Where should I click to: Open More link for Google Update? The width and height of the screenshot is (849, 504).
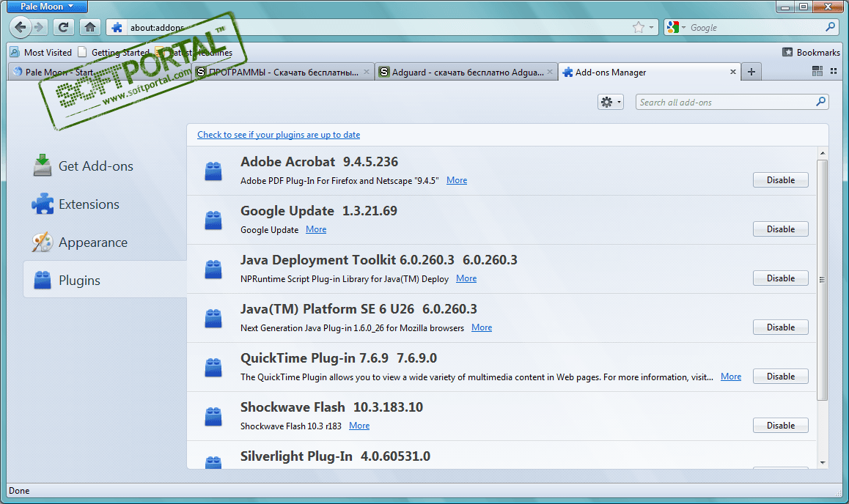click(x=316, y=230)
